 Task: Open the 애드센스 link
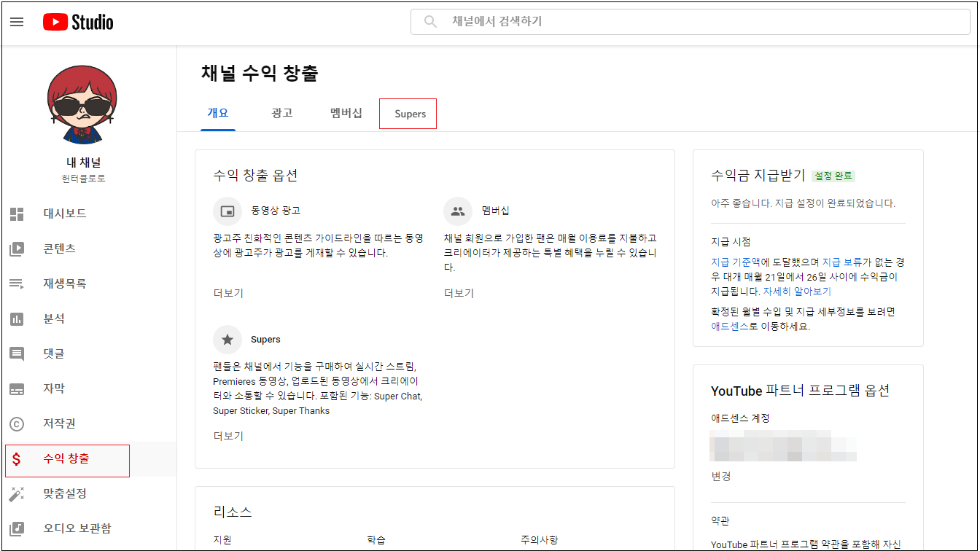730,326
